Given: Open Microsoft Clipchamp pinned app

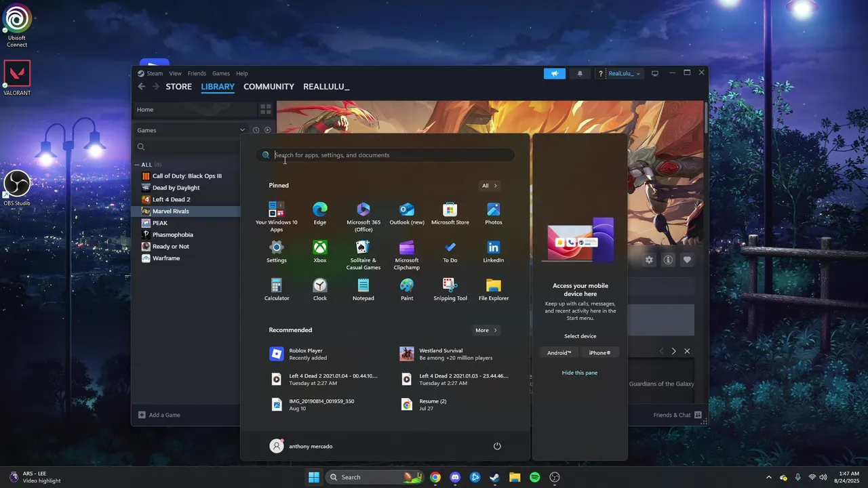Looking at the screenshot, I should point(407,254).
